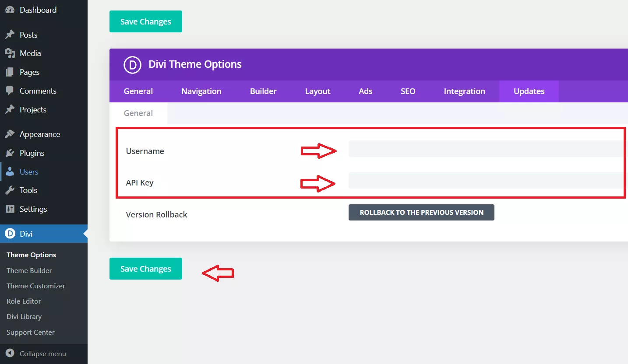Click the Tools wrench icon
The height and width of the screenshot is (364, 628).
pos(10,190)
